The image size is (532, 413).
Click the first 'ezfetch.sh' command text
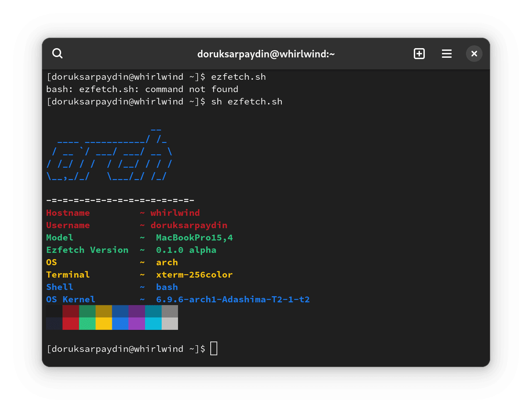(x=239, y=77)
